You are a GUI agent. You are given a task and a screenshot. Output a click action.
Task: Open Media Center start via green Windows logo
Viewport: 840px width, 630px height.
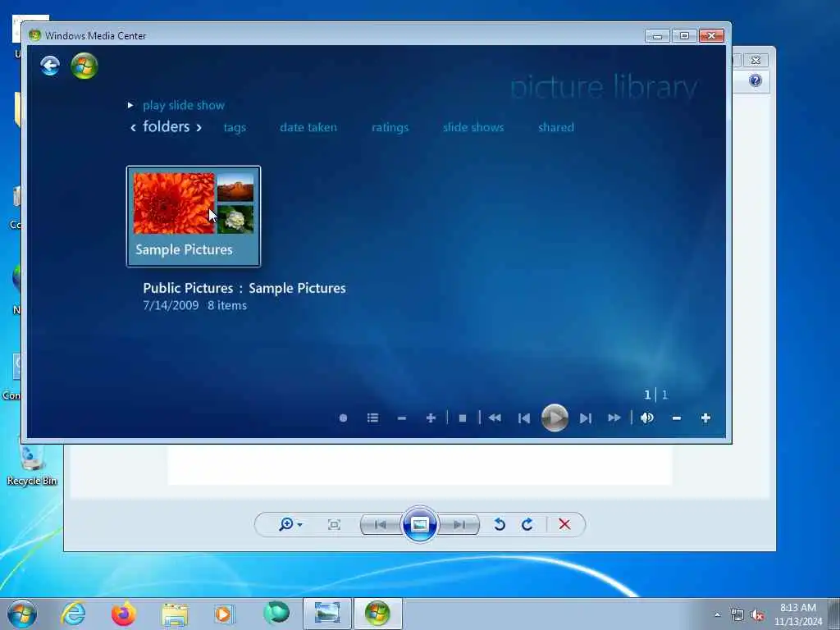pyautogui.click(x=84, y=66)
